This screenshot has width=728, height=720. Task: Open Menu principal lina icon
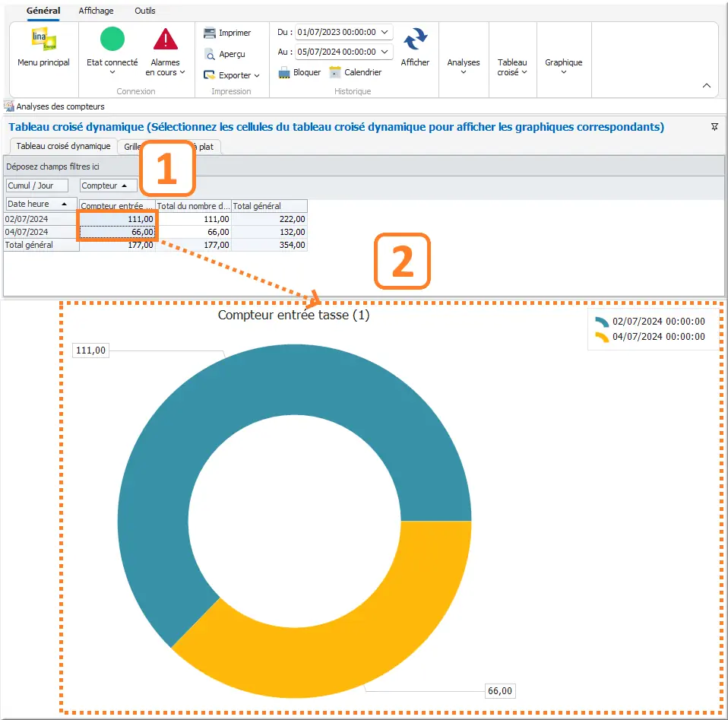(x=43, y=39)
